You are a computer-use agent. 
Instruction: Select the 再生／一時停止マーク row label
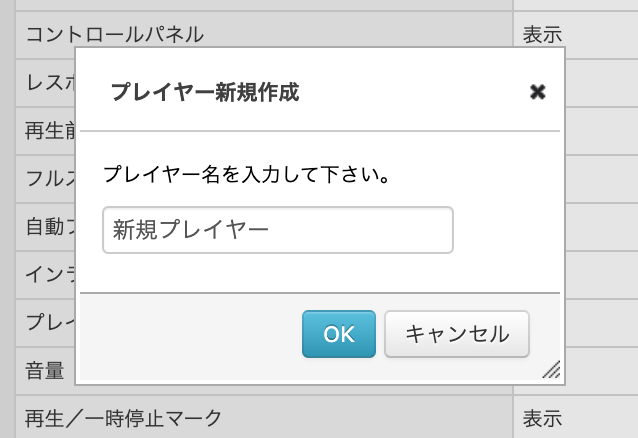[x=124, y=418]
